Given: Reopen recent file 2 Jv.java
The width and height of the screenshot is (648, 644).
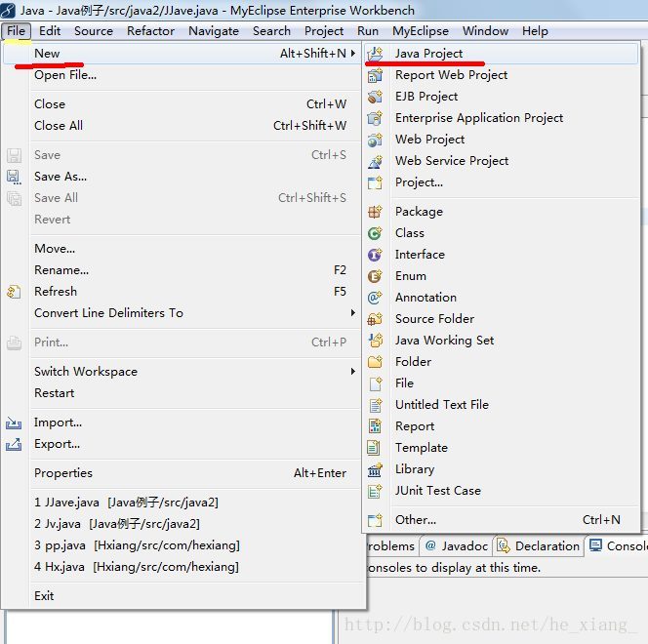Looking at the screenshot, I should coord(182,524).
